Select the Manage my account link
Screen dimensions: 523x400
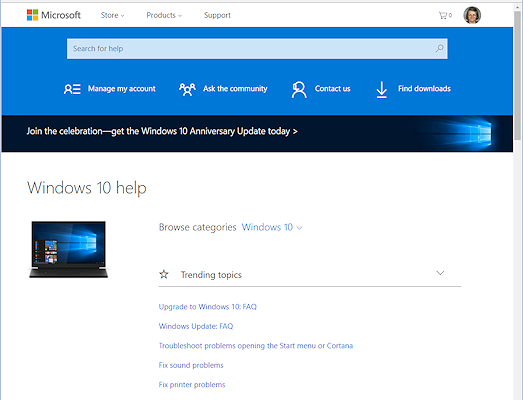(x=121, y=89)
